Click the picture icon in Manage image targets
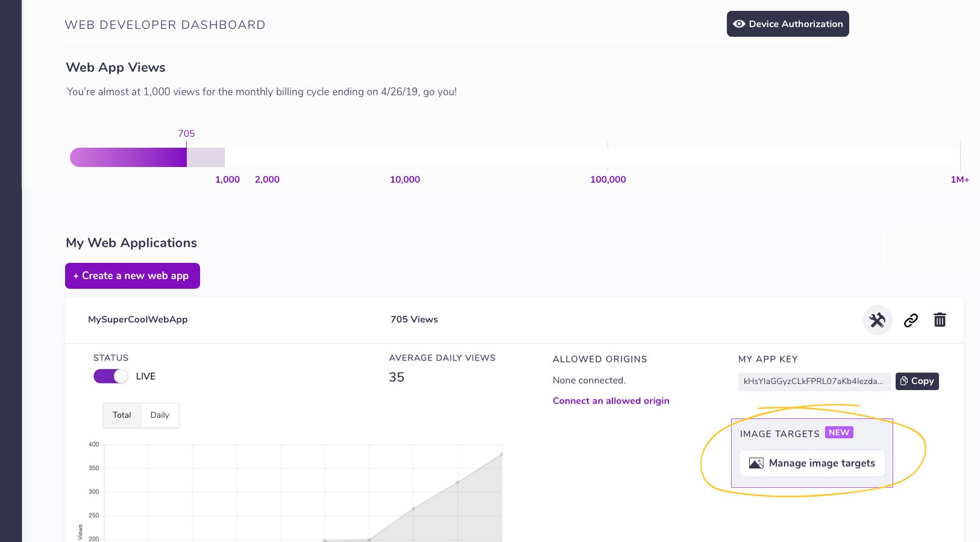The image size is (980, 542). tap(756, 463)
